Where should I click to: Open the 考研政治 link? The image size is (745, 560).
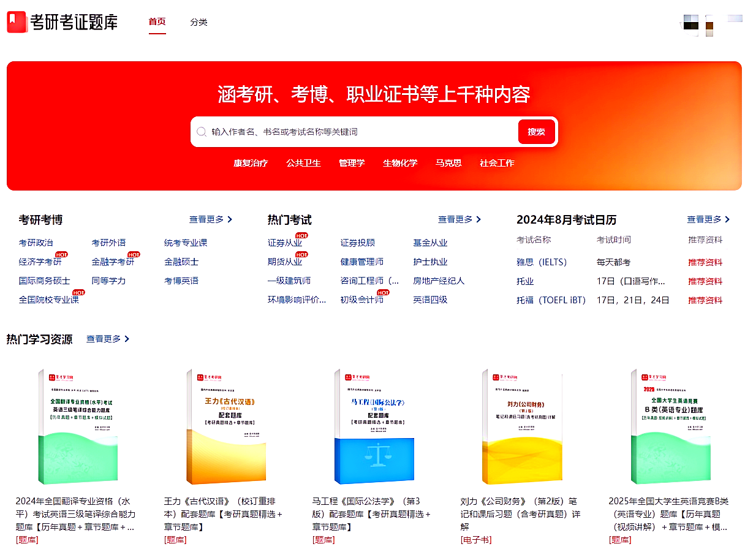click(x=36, y=243)
